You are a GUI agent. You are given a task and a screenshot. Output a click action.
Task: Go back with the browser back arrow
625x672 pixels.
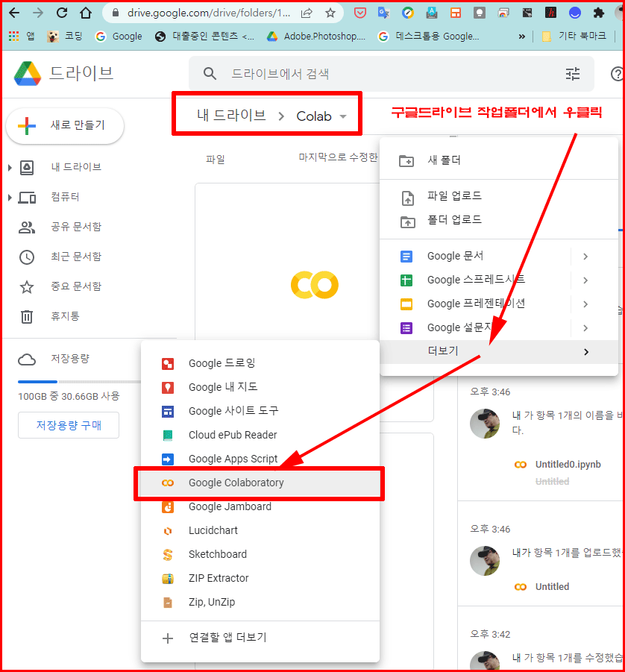[x=14, y=13]
